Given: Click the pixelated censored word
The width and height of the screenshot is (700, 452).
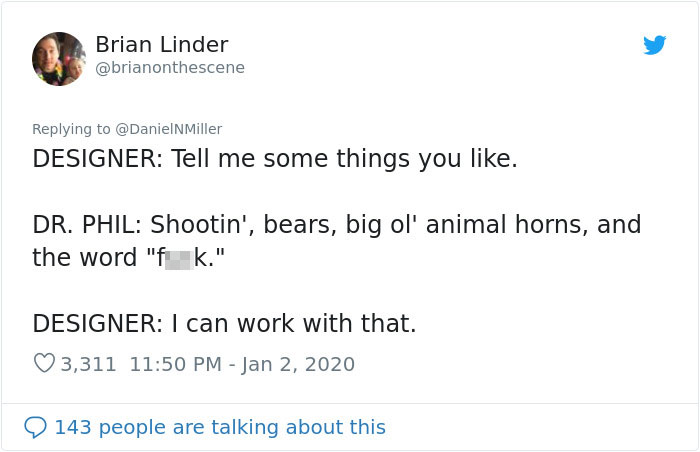Looking at the screenshot, I should [x=178, y=258].
